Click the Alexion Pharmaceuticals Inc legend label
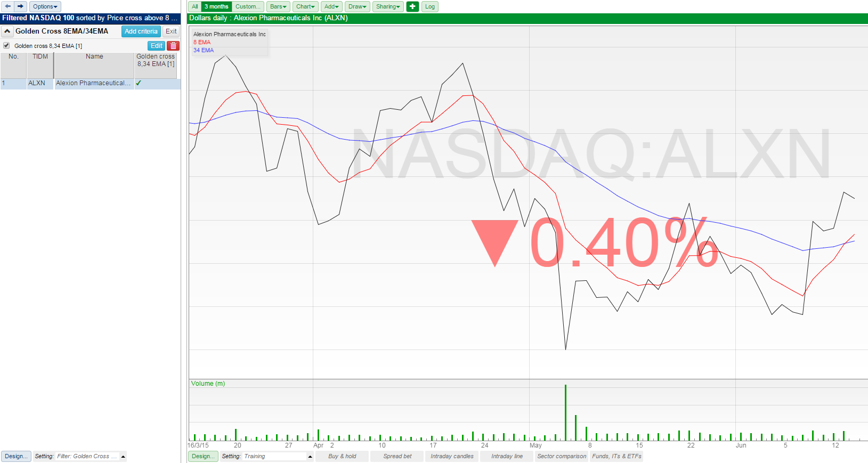The height and width of the screenshot is (463, 868). coord(230,35)
